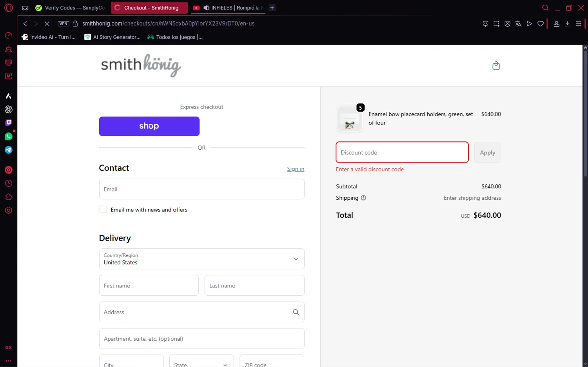The width and height of the screenshot is (588, 367).
Task: Open a new tab with plus button
Action: (272, 8)
